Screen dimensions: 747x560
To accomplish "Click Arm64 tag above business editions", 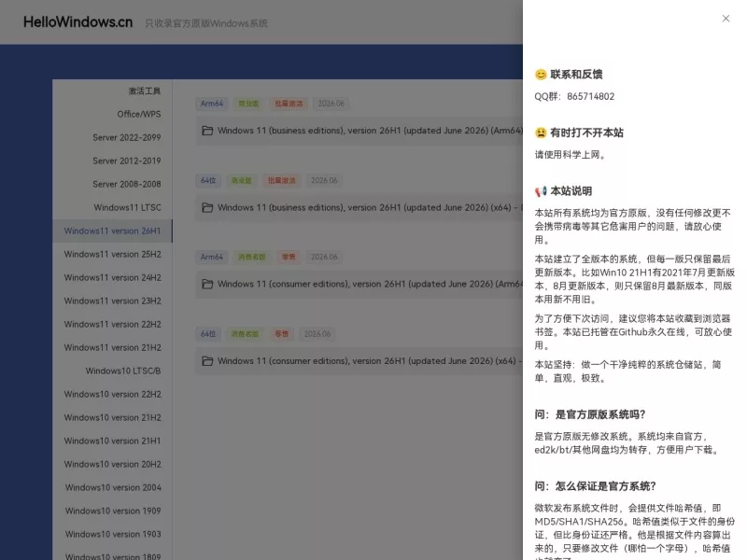I will tap(212, 104).
